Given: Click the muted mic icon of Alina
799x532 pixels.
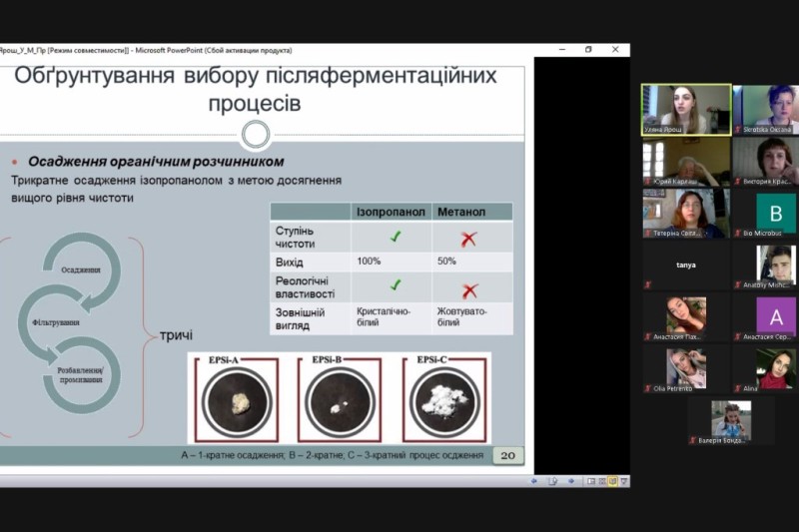Looking at the screenshot, I should [x=737, y=388].
